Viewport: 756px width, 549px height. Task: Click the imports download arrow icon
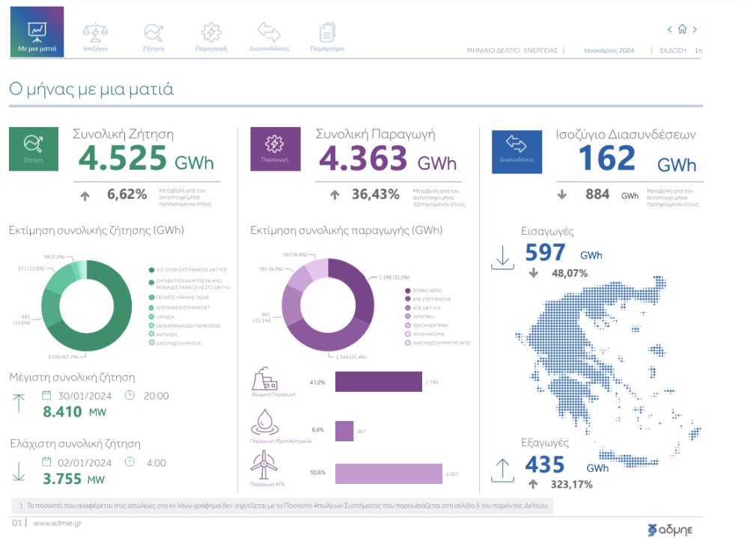pyautogui.click(x=502, y=256)
